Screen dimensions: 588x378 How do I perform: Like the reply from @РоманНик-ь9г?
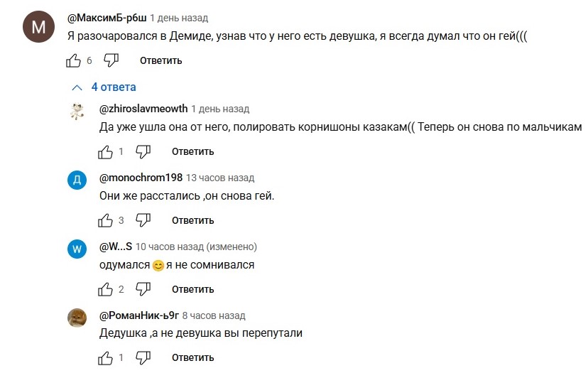tap(105, 357)
